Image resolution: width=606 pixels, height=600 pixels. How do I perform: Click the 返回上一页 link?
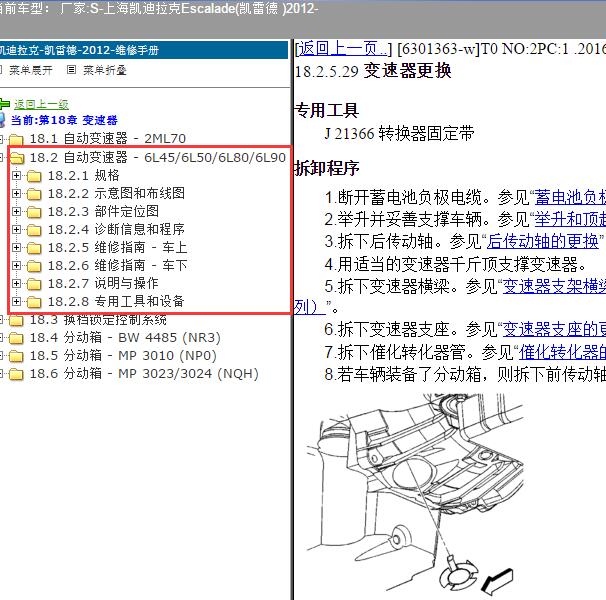pyautogui.click(x=342, y=49)
